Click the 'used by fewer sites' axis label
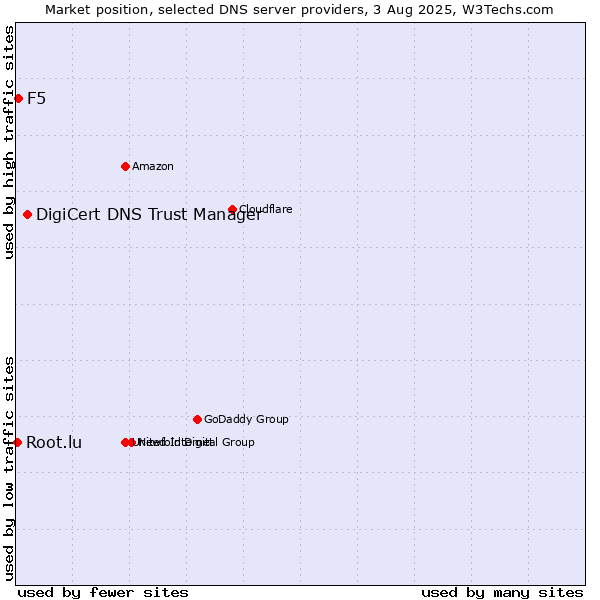600x600 pixels. [x=103, y=593]
